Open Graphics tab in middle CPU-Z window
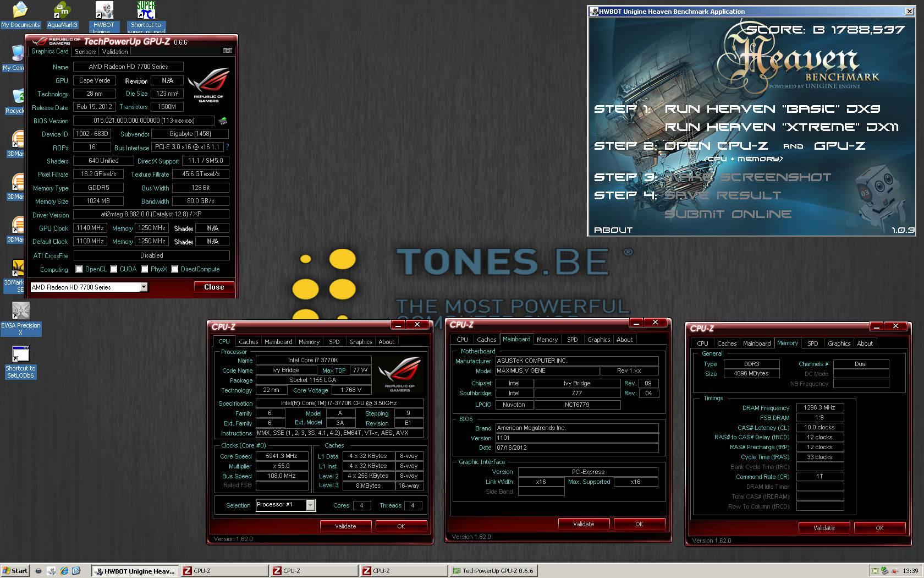Viewport: 924px width, 578px height. [598, 340]
